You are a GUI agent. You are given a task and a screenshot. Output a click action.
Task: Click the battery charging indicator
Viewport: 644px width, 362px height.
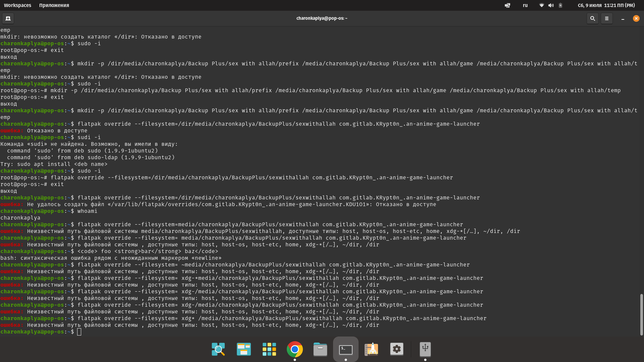pos(560,5)
